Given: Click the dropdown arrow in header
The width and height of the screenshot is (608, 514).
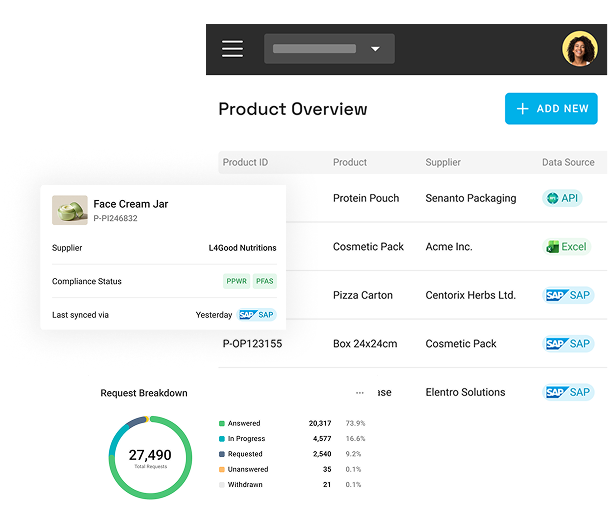Looking at the screenshot, I should coord(375,49).
